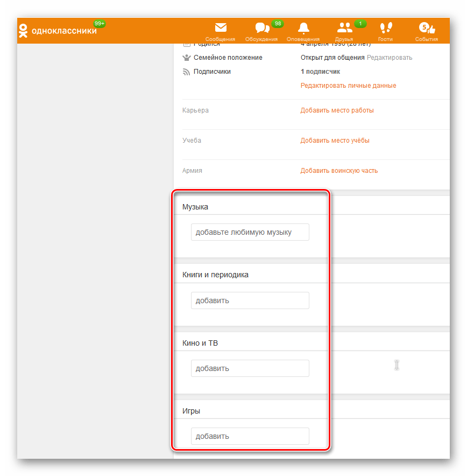467x476 pixels.
Task: Open События thumbs-up icon
Action: tap(427, 28)
